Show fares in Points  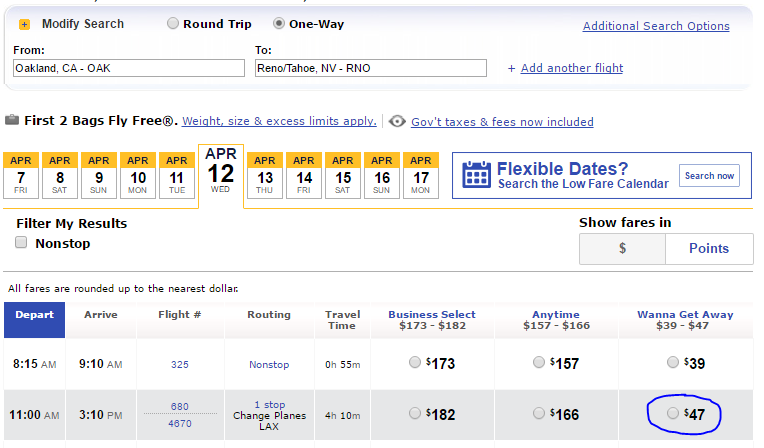[x=709, y=249]
